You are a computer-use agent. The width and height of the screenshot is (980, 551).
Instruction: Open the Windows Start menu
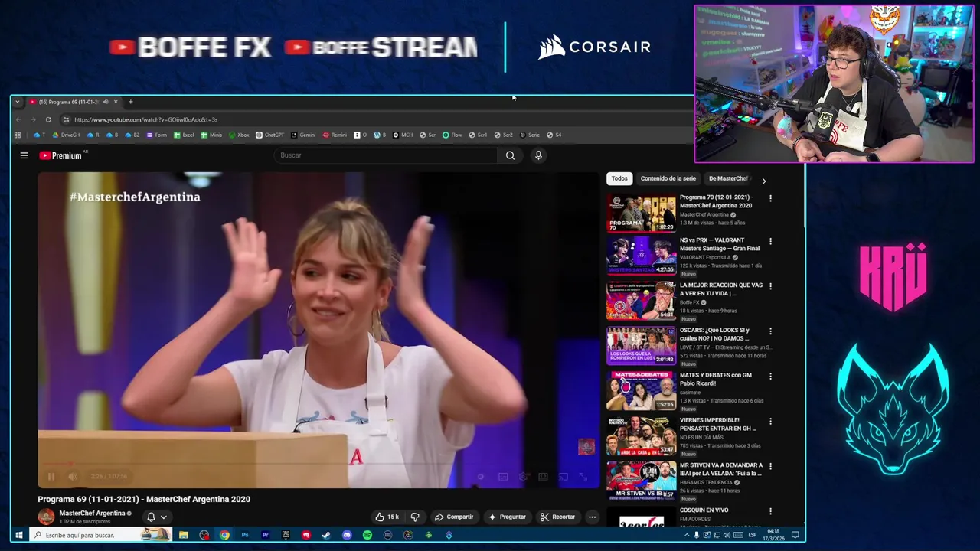pyautogui.click(x=19, y=535)
